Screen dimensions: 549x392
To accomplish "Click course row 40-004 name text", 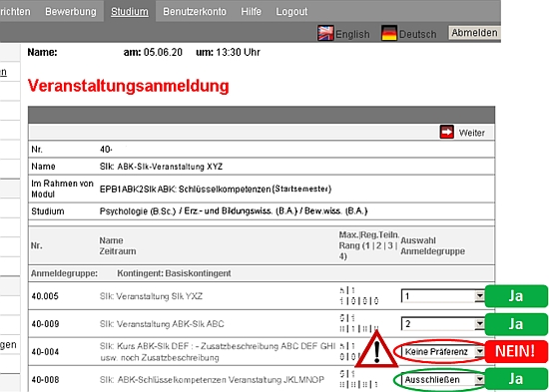I will (217, 352).
